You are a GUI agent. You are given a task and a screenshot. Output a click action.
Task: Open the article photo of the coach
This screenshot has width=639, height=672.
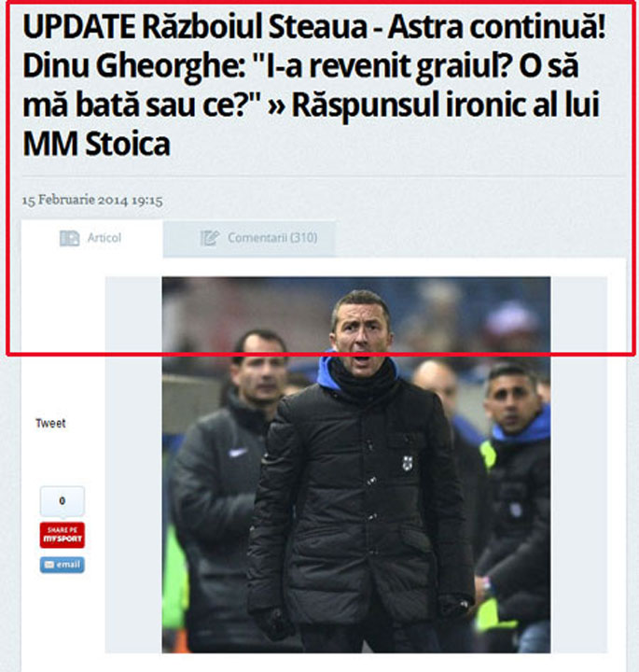(356, 465)
